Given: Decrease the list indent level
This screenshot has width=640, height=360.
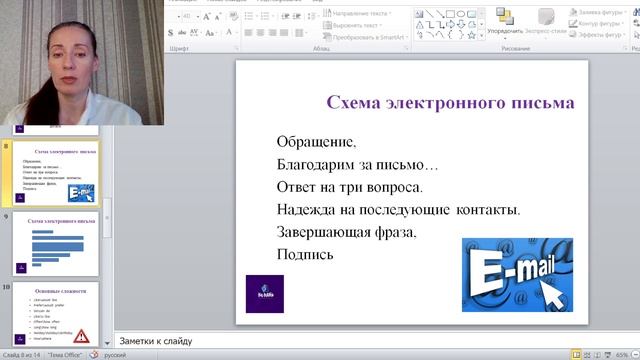Looking at the screenshot, I should [285, 16].
